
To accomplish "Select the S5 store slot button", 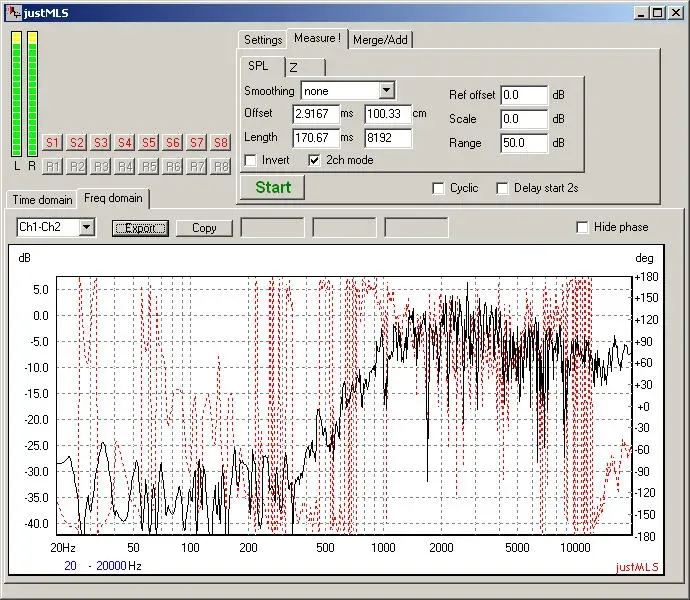I will pyautogui.click(x=149, y=142).
